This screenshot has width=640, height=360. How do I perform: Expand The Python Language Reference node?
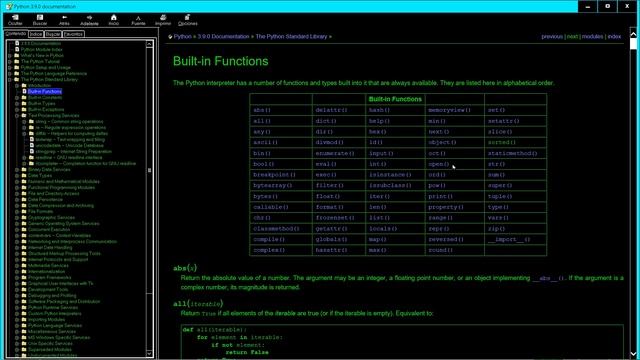coord(10,73)
